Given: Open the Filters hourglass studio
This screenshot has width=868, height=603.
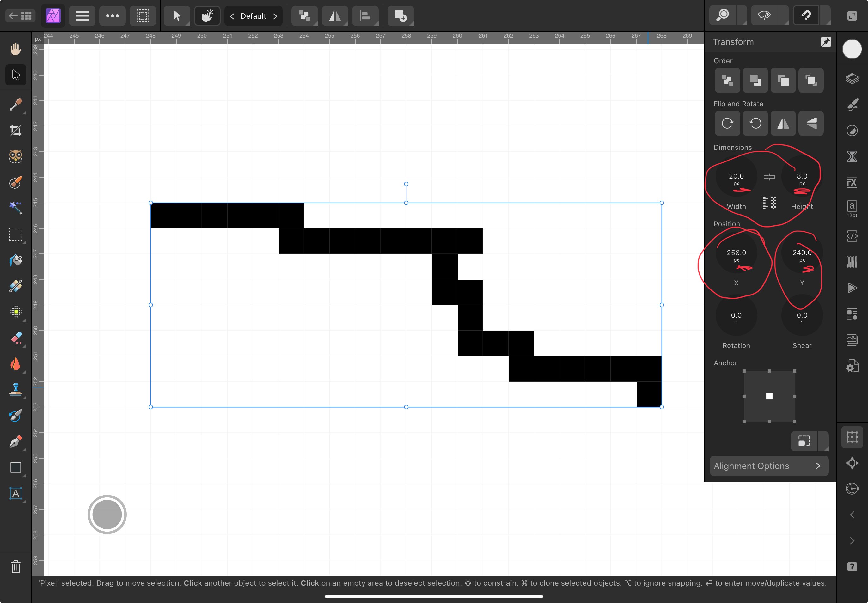Looking at the screenshot, I should pos(852,156).
